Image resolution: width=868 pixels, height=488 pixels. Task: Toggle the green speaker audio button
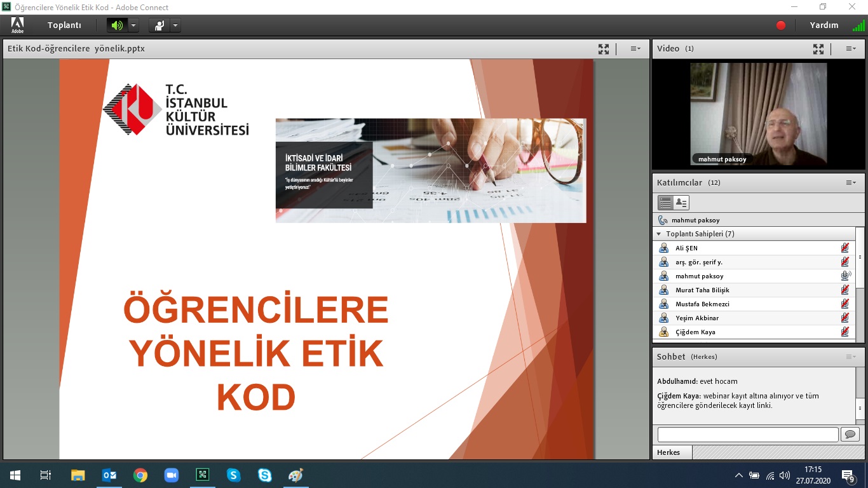[x=116, y=25]
